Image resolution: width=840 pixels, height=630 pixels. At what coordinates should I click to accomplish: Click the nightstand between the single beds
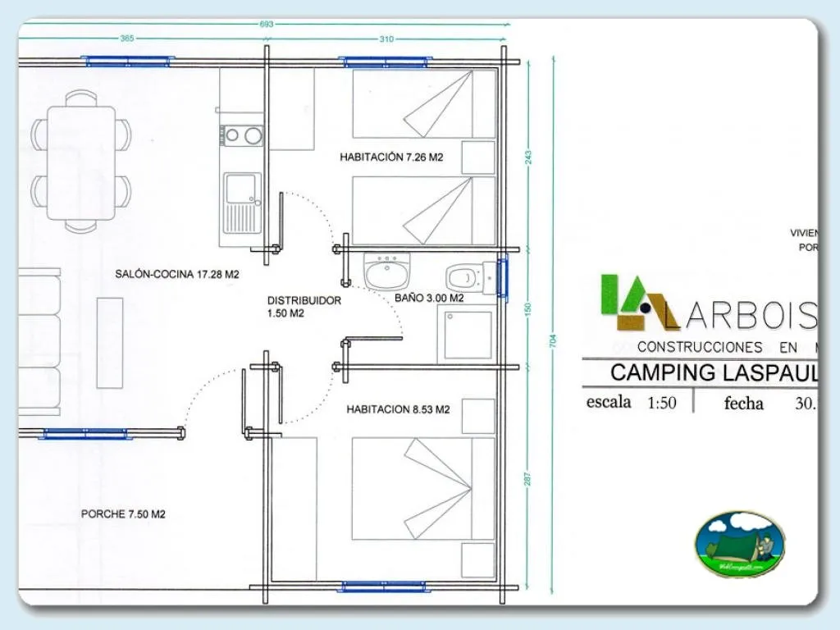pos(478,158)
